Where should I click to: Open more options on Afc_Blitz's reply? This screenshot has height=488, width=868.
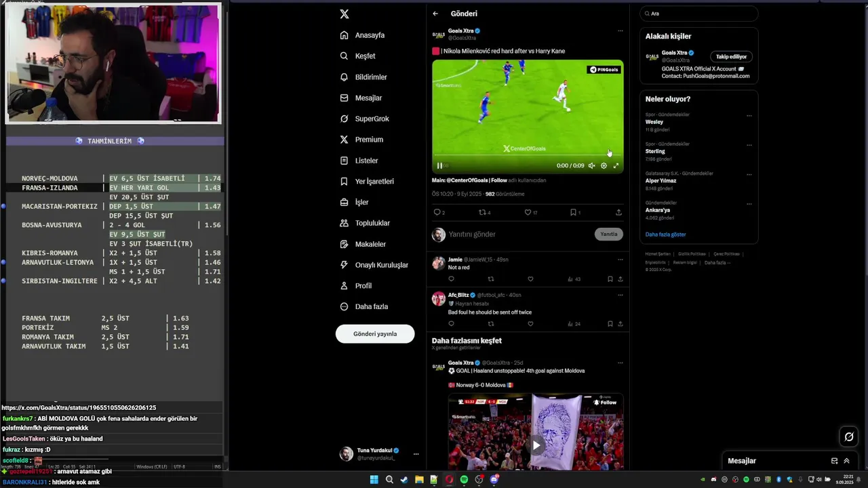tap(620, 295)
